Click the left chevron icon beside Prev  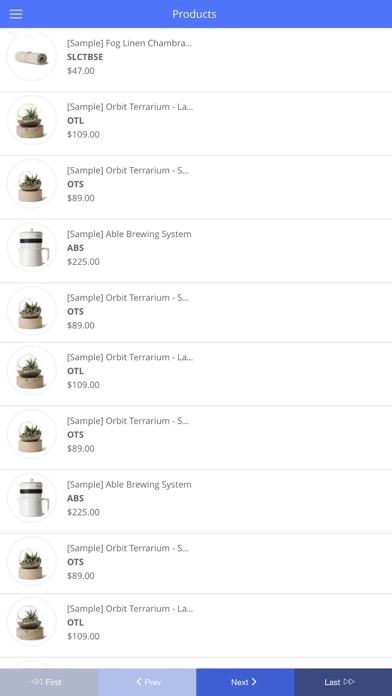tap(139, 681)
